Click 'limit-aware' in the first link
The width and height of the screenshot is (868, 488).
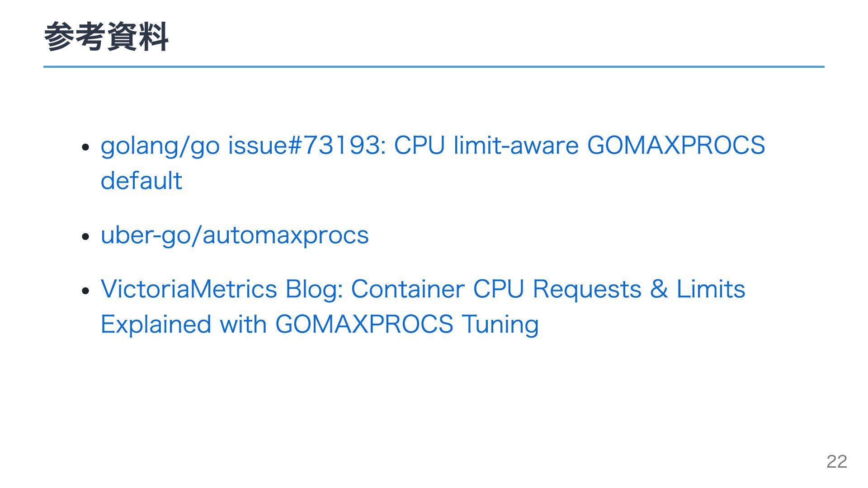pos(516,145)
